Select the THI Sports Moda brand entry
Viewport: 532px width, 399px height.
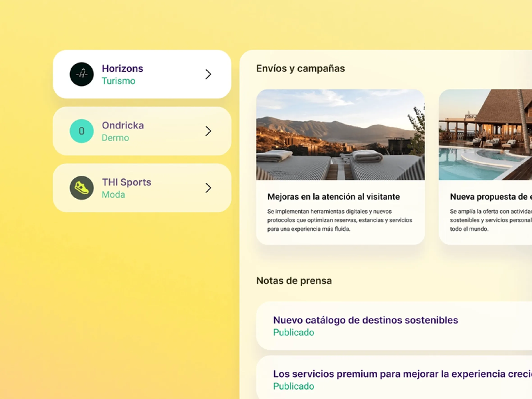(x=142, y=188)
